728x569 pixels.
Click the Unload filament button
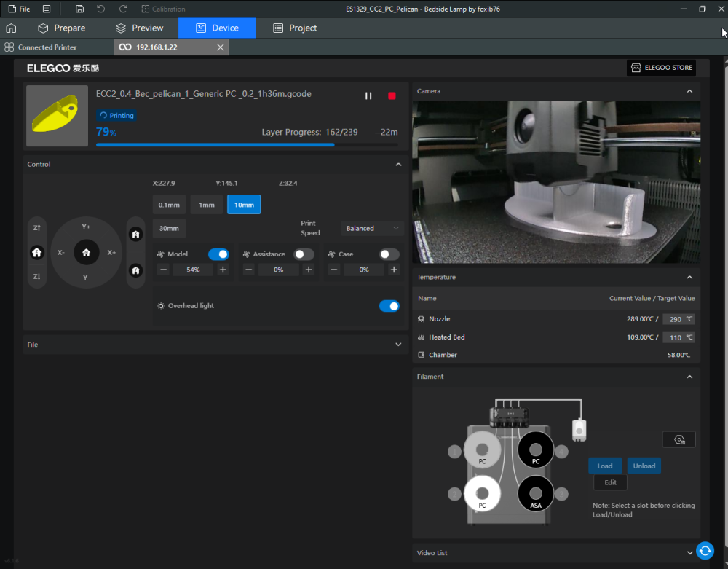click(644, 466)
